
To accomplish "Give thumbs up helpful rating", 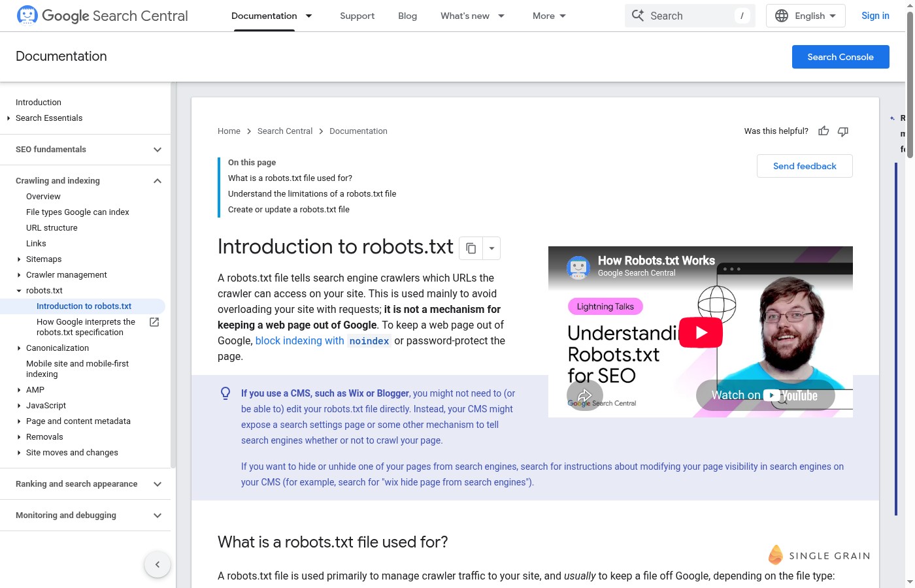I will pyautogui.click(x=823, y=131).
